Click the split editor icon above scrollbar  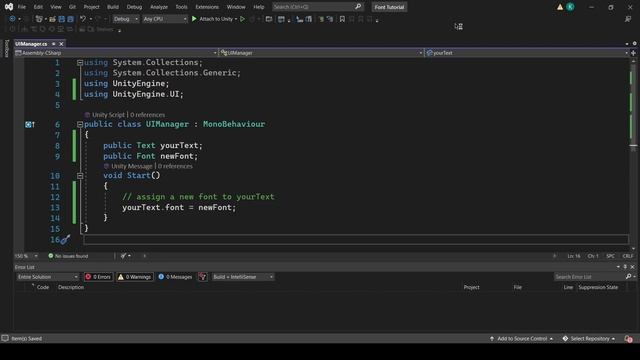click(x=633, y=53)
